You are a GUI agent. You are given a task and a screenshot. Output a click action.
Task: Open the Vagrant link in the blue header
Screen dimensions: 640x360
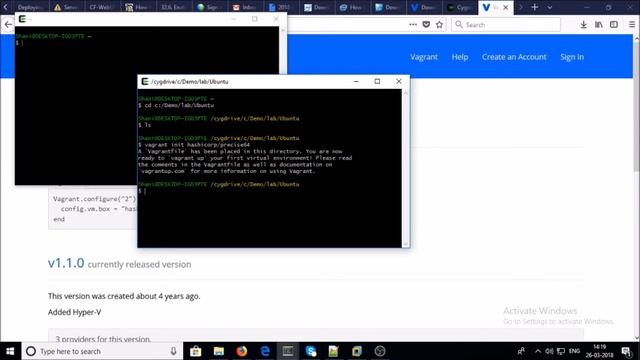[424, 57]
